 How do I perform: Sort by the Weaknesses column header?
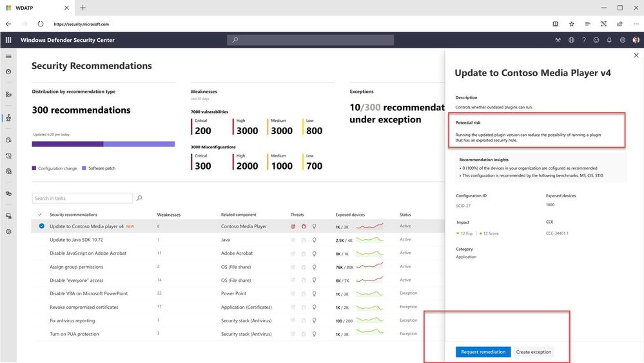(168, 215)
